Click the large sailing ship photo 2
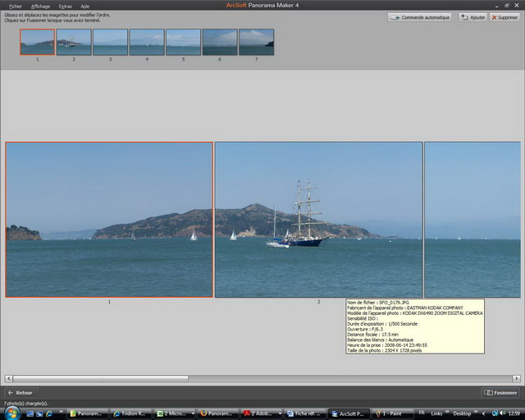This screenshot has height=420, width=525. (x=318, y=219)
